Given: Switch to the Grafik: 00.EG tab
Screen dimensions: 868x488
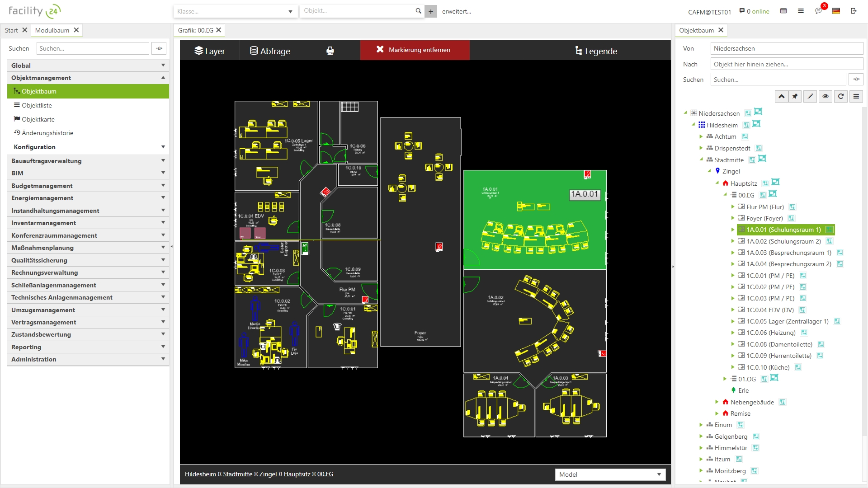Looking at the screenshot, I should click(196, 30).
